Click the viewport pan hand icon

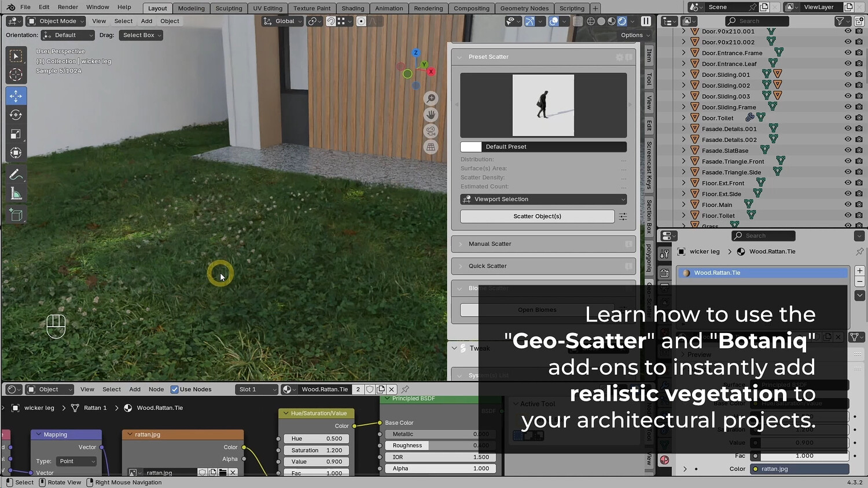pos(431,114)
